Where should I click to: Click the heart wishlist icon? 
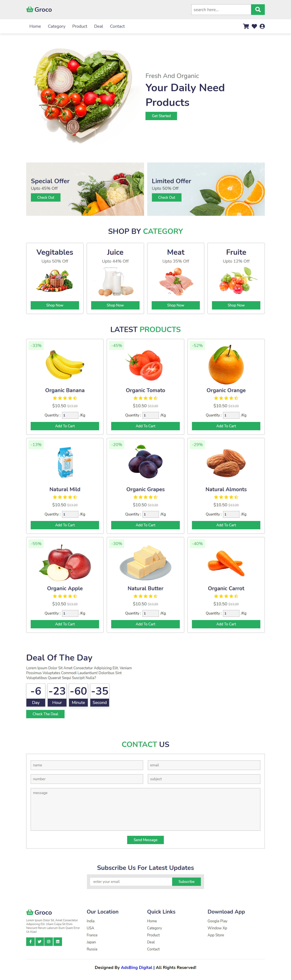[254, 26]
